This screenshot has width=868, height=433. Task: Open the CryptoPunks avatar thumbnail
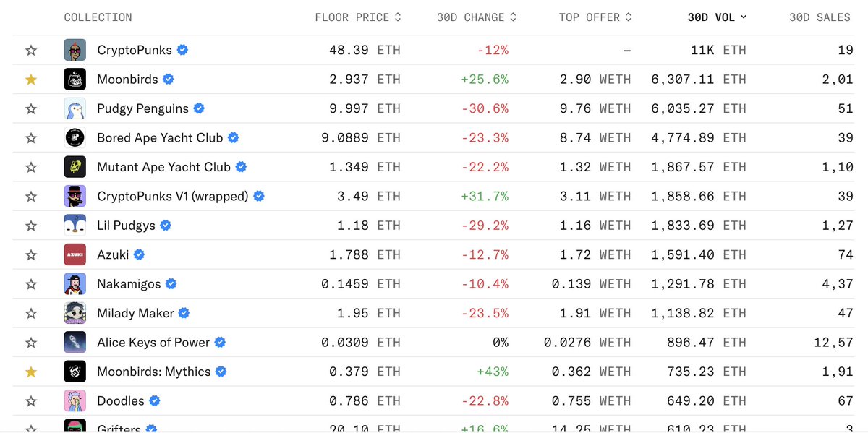[x=75, y=51]
